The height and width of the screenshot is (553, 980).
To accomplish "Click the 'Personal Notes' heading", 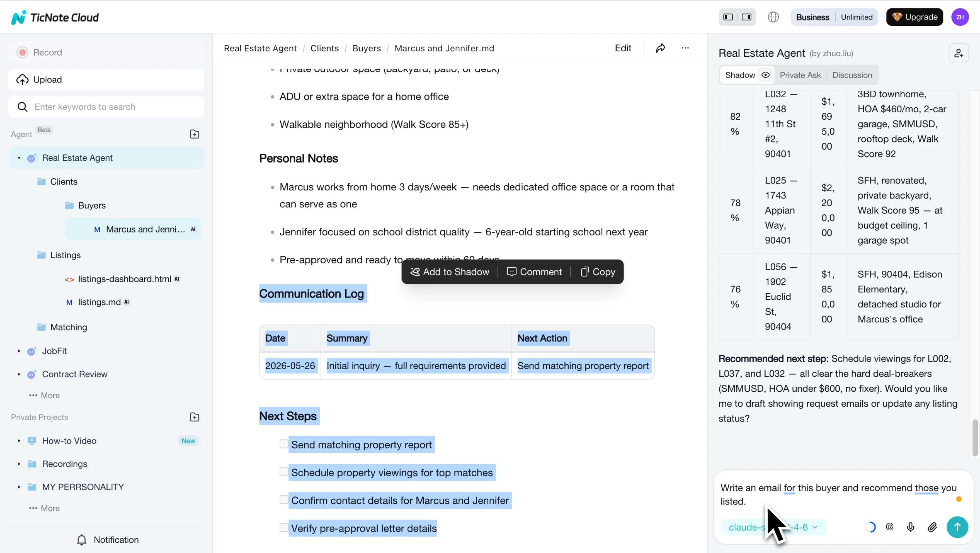I will pyautogui.click(x=299, y=158).
